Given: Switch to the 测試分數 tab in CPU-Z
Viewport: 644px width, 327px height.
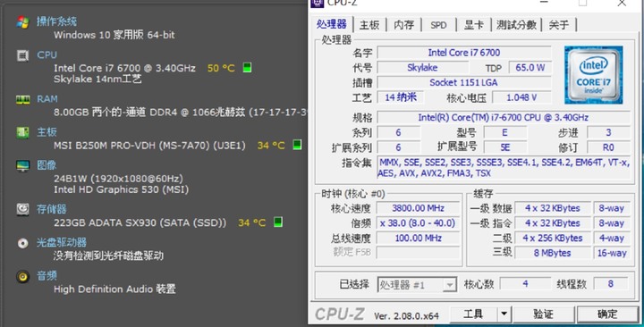Looking at the screenshot, I should 516,25.
